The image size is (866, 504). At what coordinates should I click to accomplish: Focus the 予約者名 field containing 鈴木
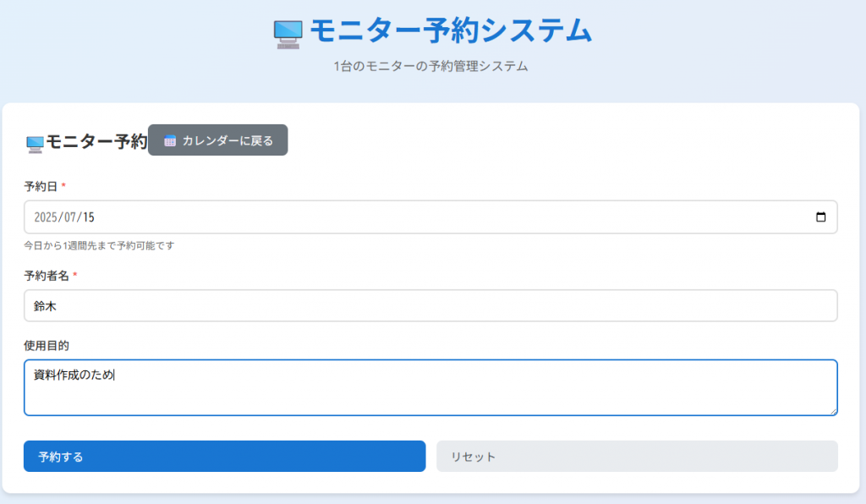click(x=430, y=306)
